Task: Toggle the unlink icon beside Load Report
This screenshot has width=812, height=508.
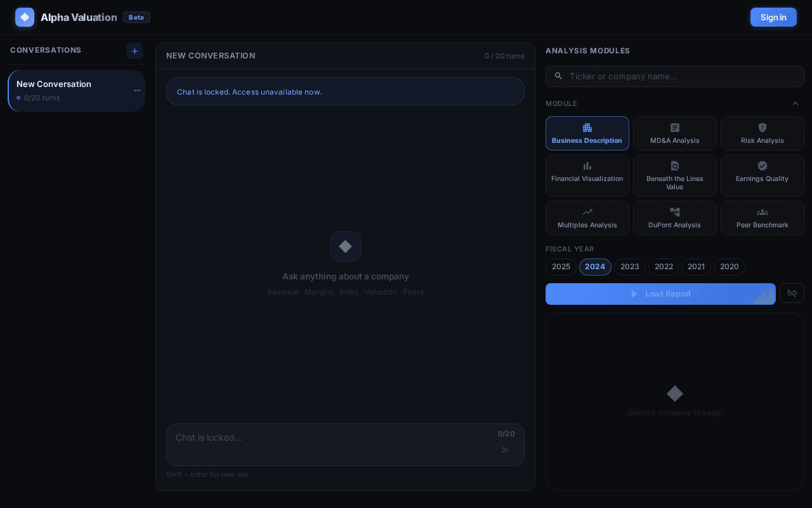Action: (792, 293)
